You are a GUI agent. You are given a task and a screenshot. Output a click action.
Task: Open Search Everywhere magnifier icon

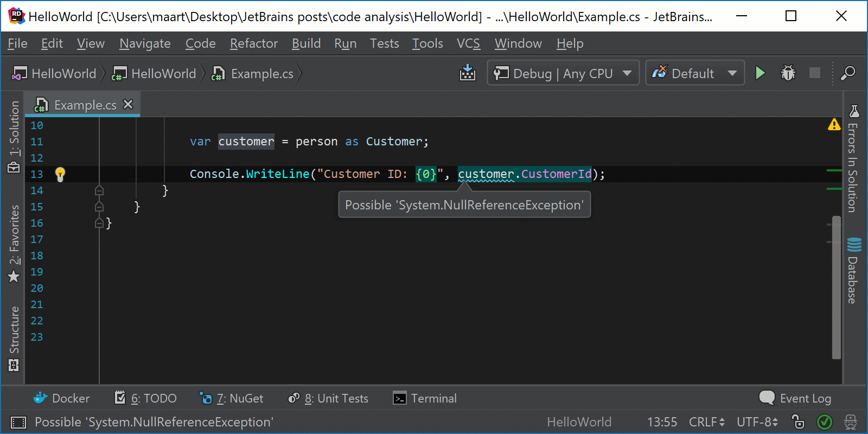(847, 73)
